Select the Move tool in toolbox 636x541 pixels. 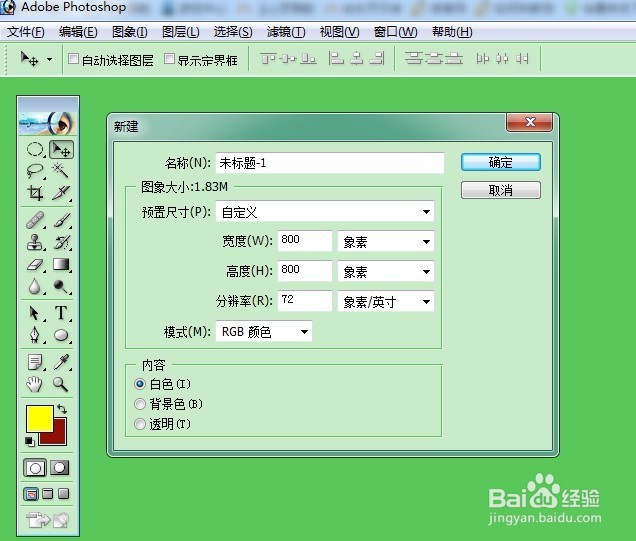(x=61, y=149)
